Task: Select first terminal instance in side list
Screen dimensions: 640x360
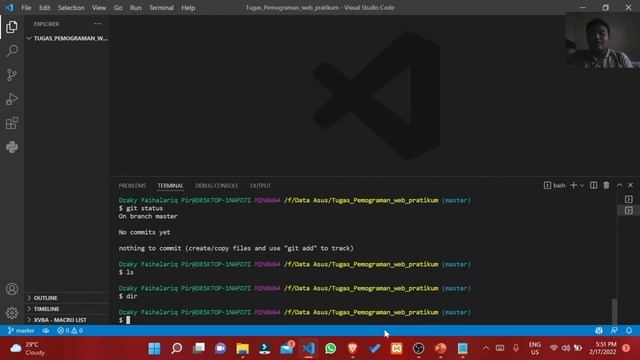Action: click(x=629, y=199)
